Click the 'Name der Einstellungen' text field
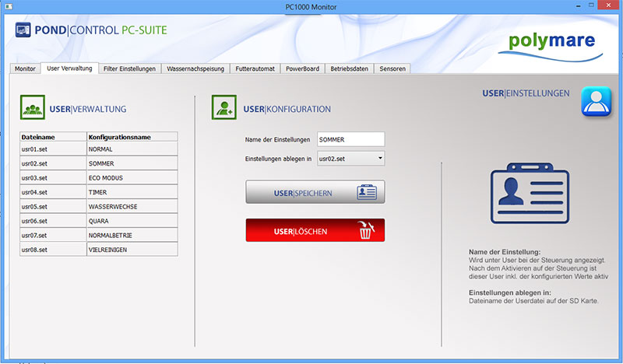 pos(351,139)
